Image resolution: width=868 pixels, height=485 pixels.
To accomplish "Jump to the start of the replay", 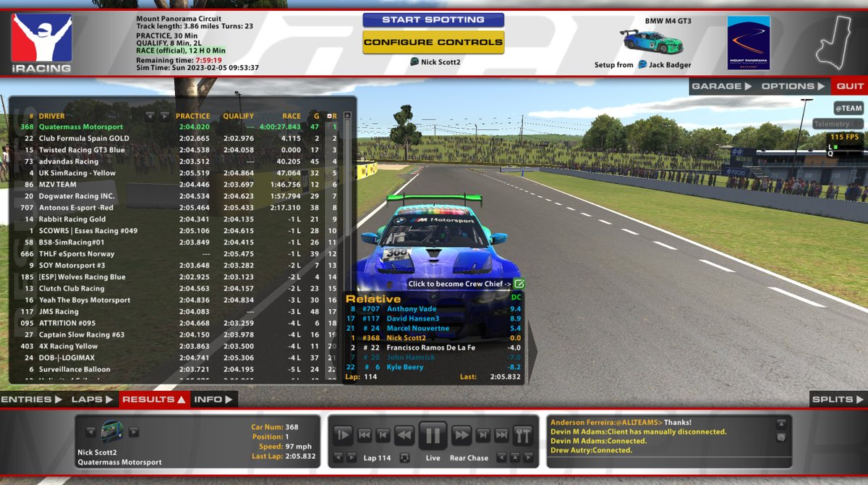I will 366,434.
